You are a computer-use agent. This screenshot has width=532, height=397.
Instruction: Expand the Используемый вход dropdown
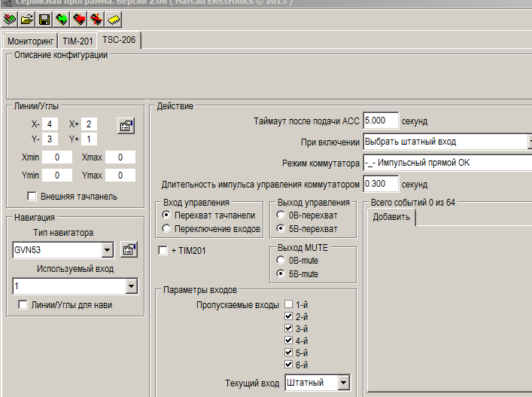[131, 286]
